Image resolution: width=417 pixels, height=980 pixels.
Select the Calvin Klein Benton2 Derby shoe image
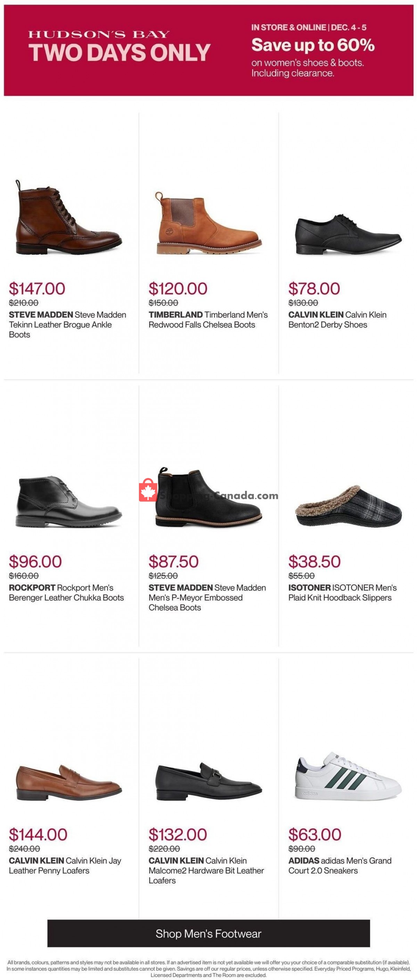(x=348, y=235)
